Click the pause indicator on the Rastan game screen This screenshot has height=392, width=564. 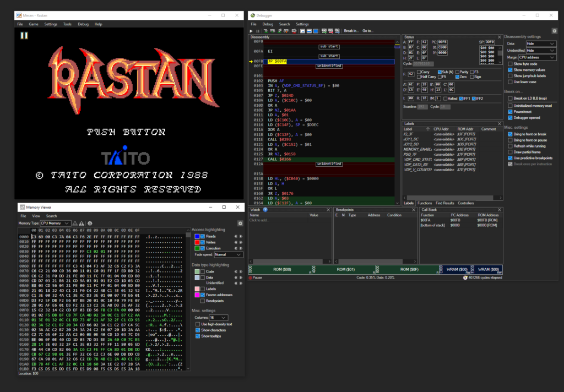coord(24,36)
